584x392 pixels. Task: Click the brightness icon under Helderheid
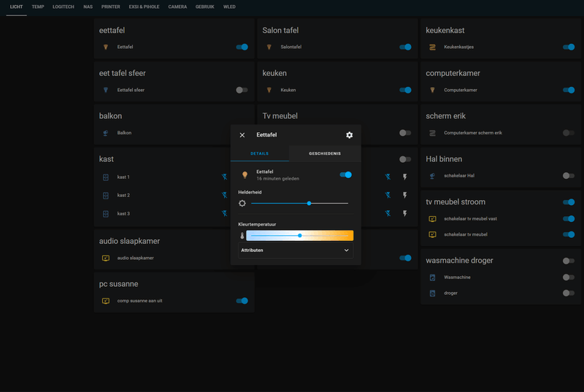point(242,203)
